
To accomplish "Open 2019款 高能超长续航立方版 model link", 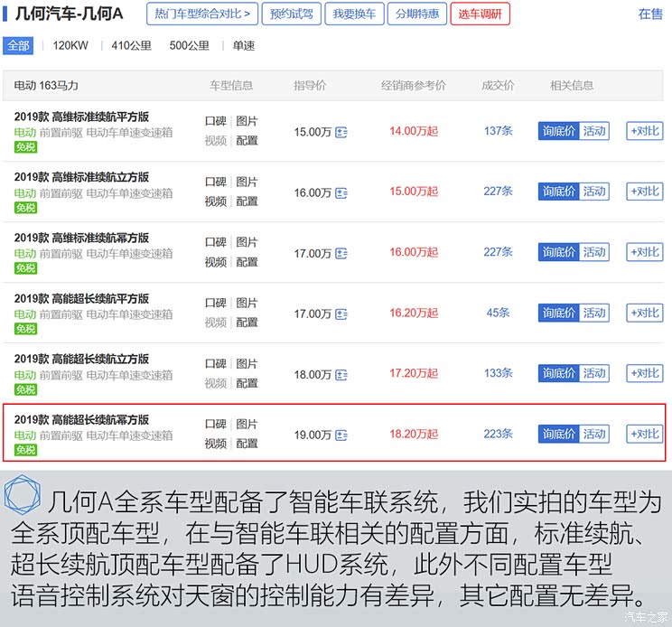I will point(81,360).
